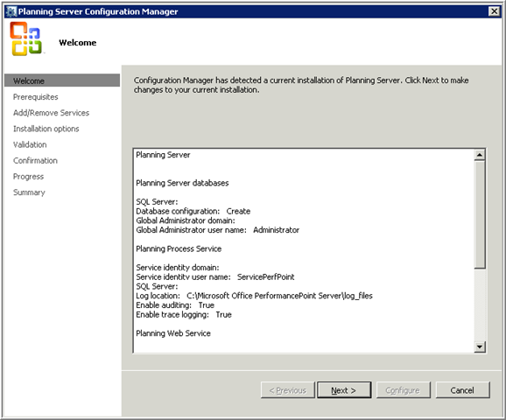This screenshot has width=506, height=420.
Task: Select the Prerequisites step
Action: coord(36,97)
